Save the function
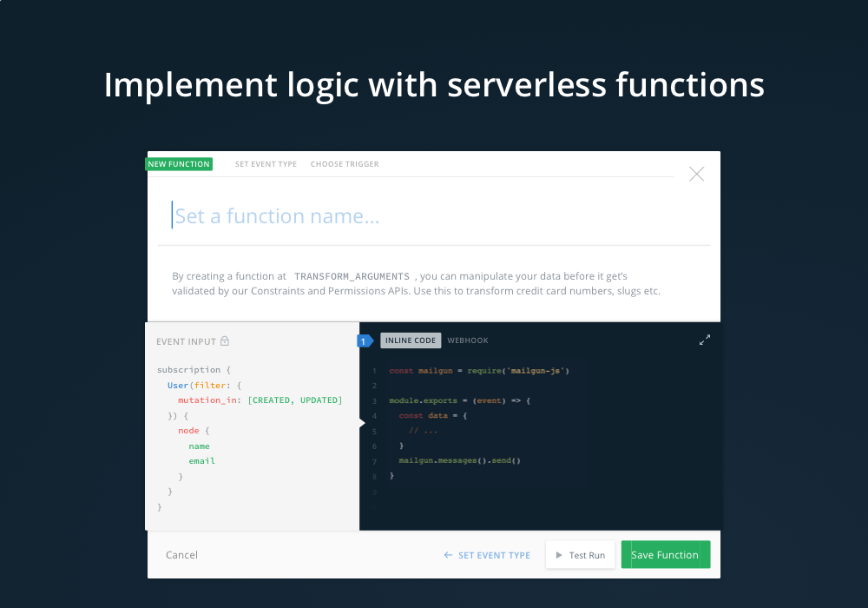The height and width of the screenshot is (608, 868). click(666, 555)
